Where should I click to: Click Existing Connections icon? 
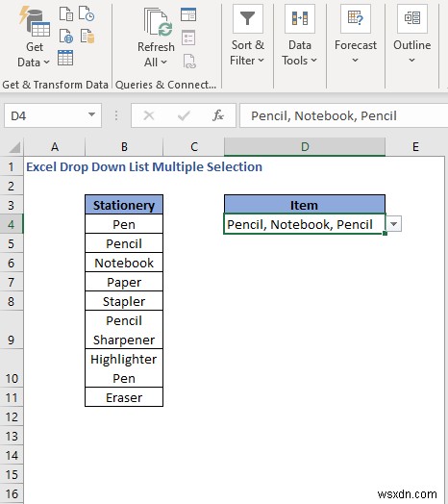[87, 37]
